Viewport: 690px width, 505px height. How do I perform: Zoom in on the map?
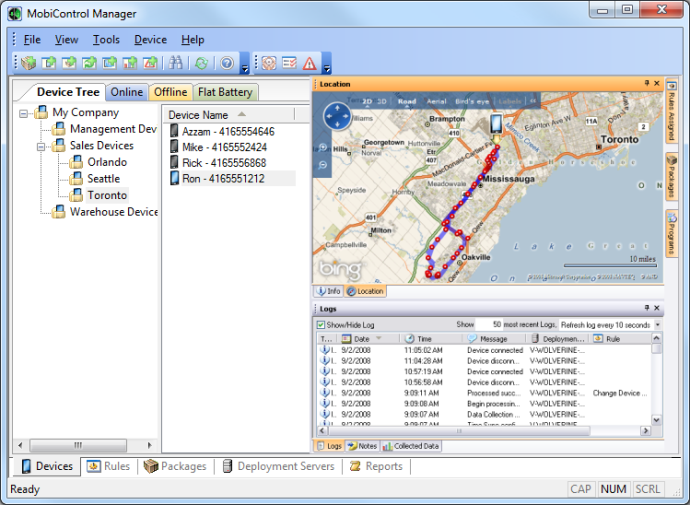click(x=323, y=147)
